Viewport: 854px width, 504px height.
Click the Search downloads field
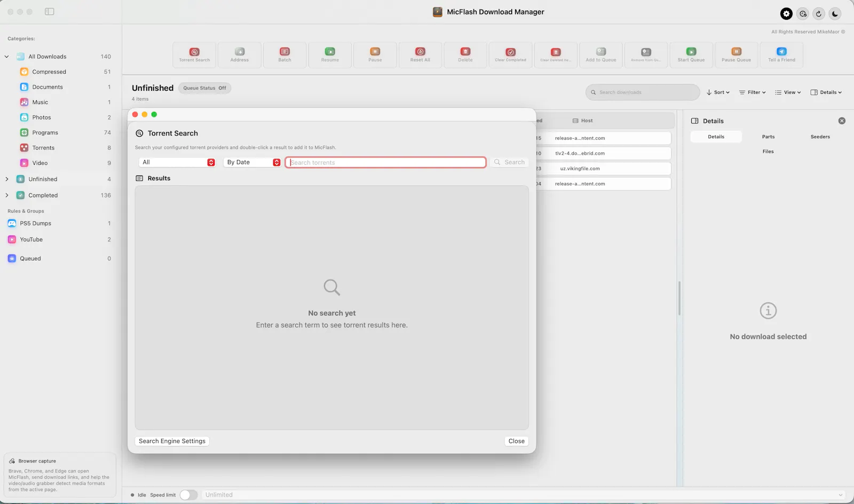click(643, 92)
